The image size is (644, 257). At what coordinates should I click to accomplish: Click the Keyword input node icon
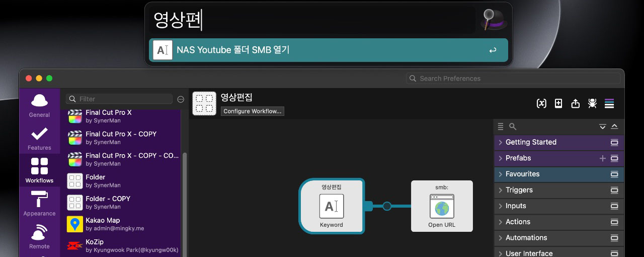(332, 206)
